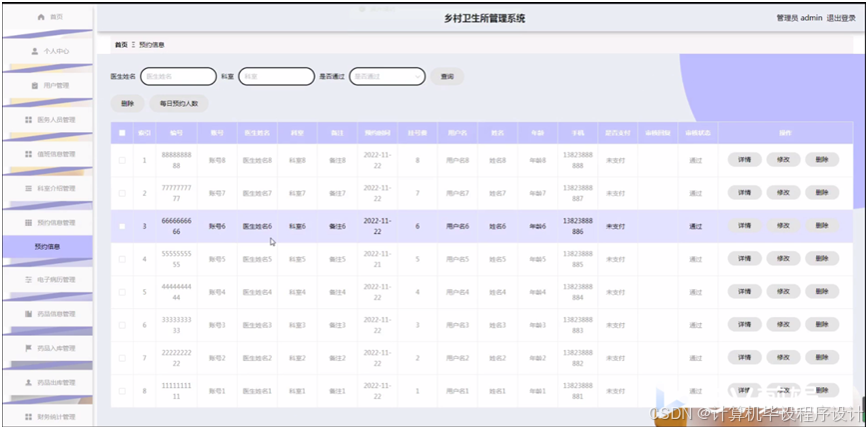The height and width of the screenshot is (429, 868).
Task: Check the box for row 5555555555
Action: (x=122, y=259)
